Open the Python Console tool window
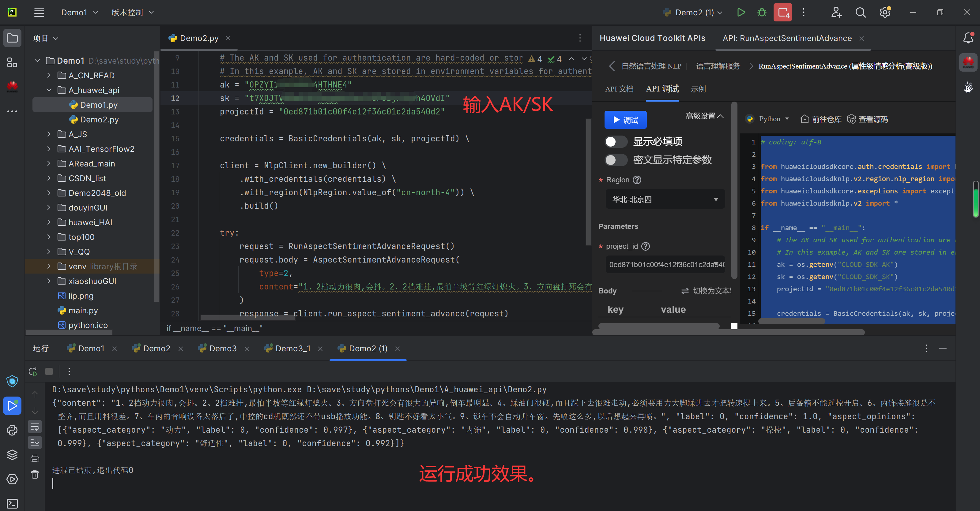This screenshot has width=980, height=511. (12, 430)
